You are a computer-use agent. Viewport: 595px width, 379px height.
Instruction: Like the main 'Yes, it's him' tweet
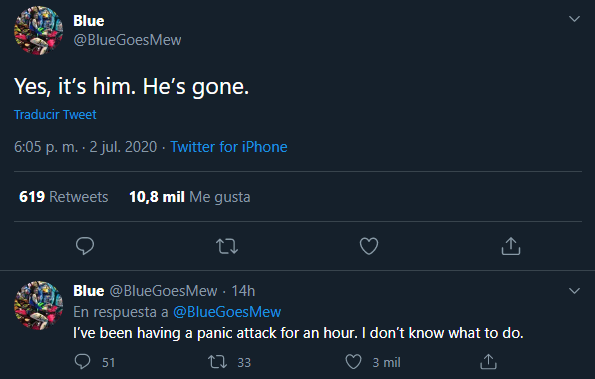click(x=369, y=246)
